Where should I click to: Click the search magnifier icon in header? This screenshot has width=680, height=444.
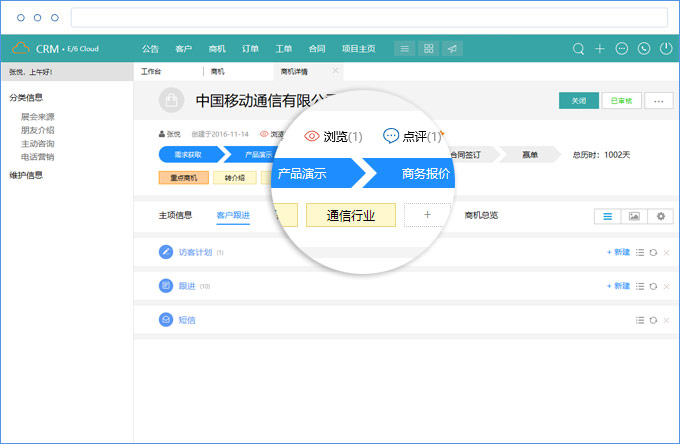tap(578, 48)
